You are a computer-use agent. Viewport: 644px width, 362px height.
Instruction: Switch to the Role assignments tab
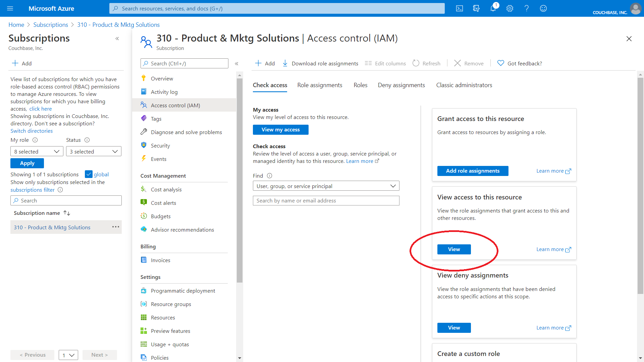[x=320, y=85]
